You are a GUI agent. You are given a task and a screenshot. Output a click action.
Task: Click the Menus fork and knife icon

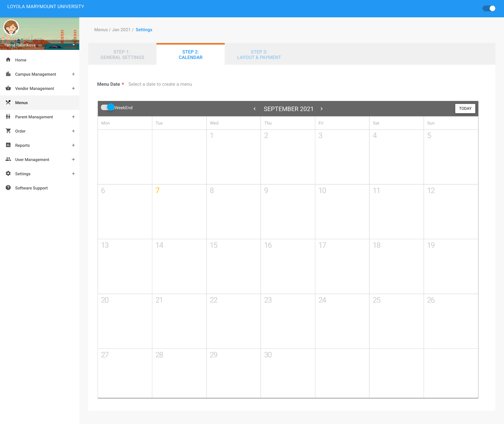[x=8, y=103]
